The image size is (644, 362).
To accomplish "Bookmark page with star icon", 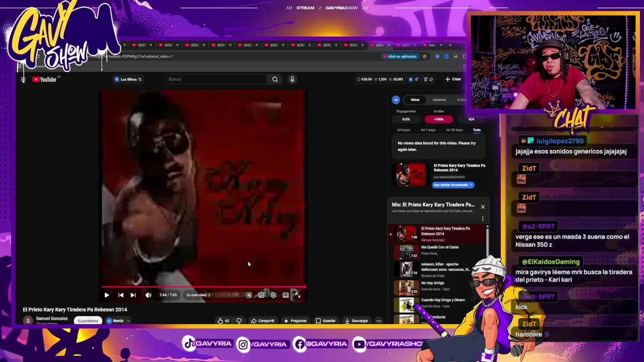I will pyautogui.click(x=424, y=56).
